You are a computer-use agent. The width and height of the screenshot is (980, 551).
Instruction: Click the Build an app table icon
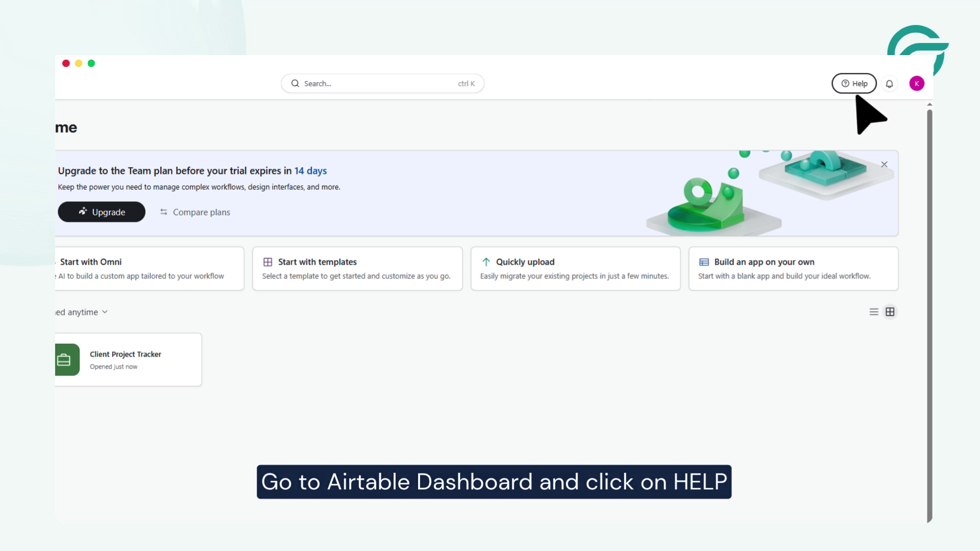coord(704,262)
